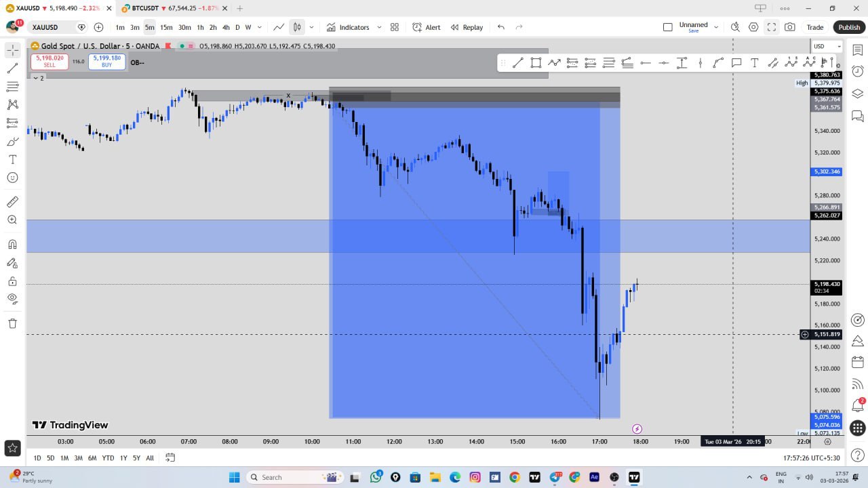Select the ruler measure tool
Screen dimensions: 868x488
12,202
